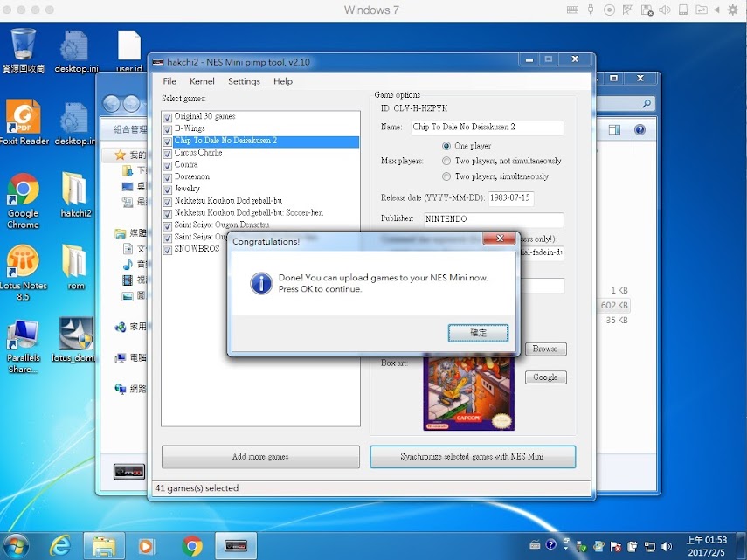Uncheck the Doraemon checkbox
The height and width of the screenshot is (560, 747).
(167, 177)
